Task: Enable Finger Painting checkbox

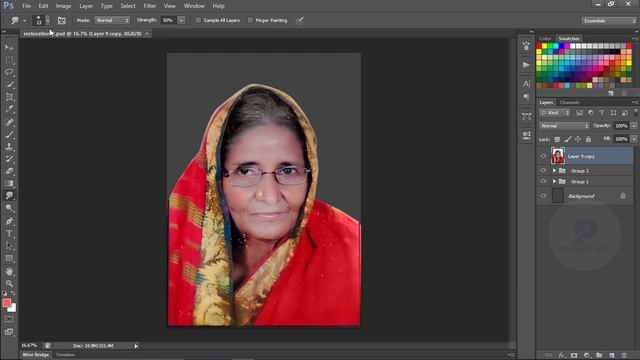Action: point(250,20)
